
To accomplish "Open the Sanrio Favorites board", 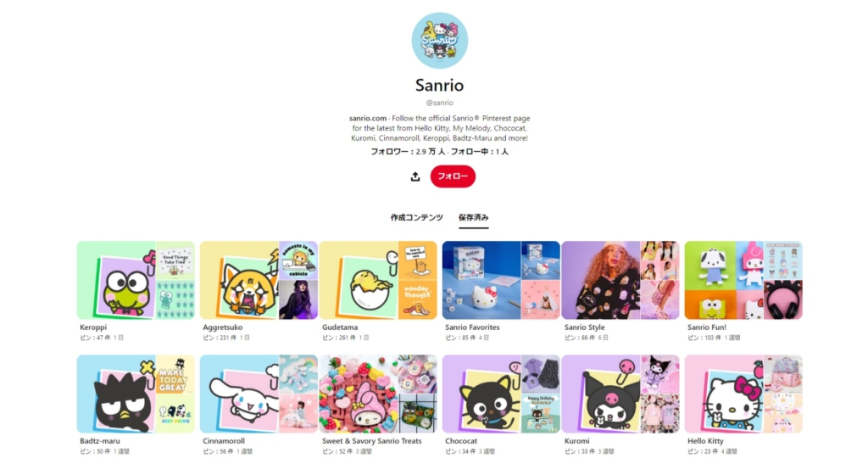I will (x=501, y=280).
